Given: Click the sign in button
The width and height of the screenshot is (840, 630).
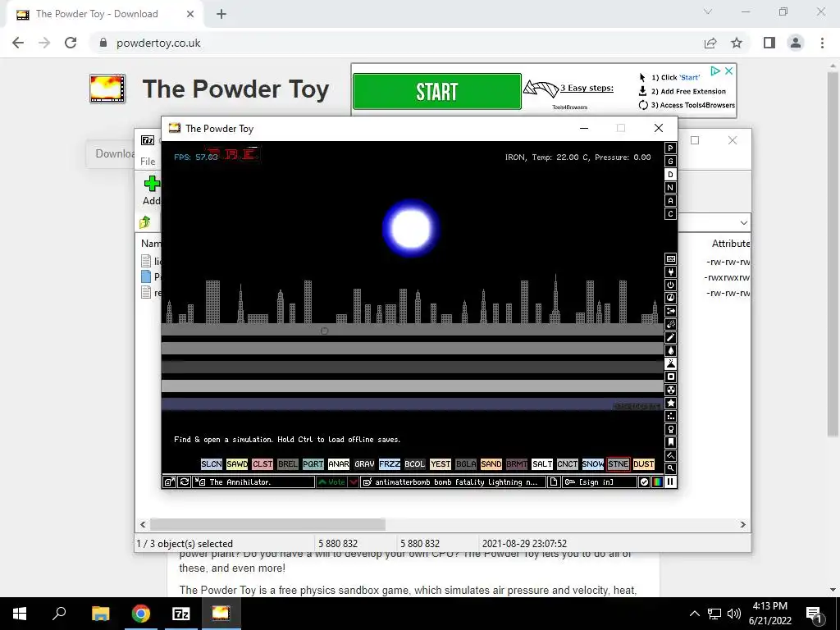Looking at the screenshot, I should [x=600, y=482].
